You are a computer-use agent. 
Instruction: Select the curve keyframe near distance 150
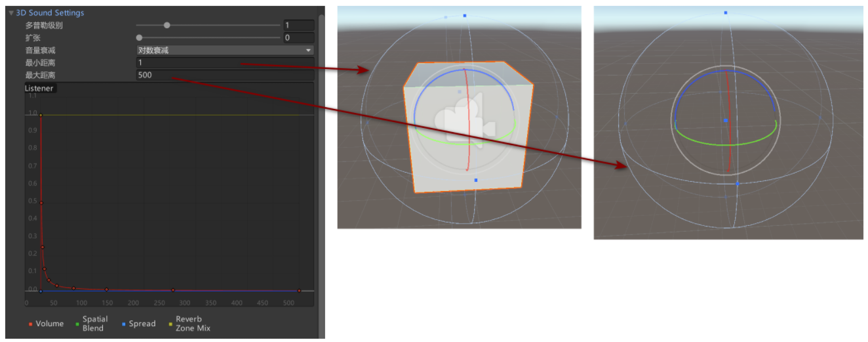(x=106, y=289)
